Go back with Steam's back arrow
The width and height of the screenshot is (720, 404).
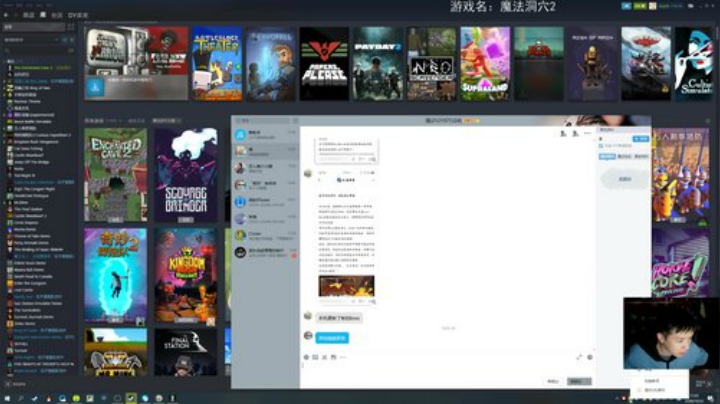[x=6, y=15]
